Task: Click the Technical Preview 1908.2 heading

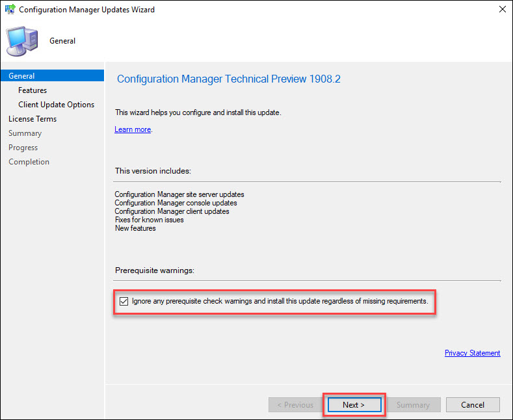Action: [x=229, y=79]
